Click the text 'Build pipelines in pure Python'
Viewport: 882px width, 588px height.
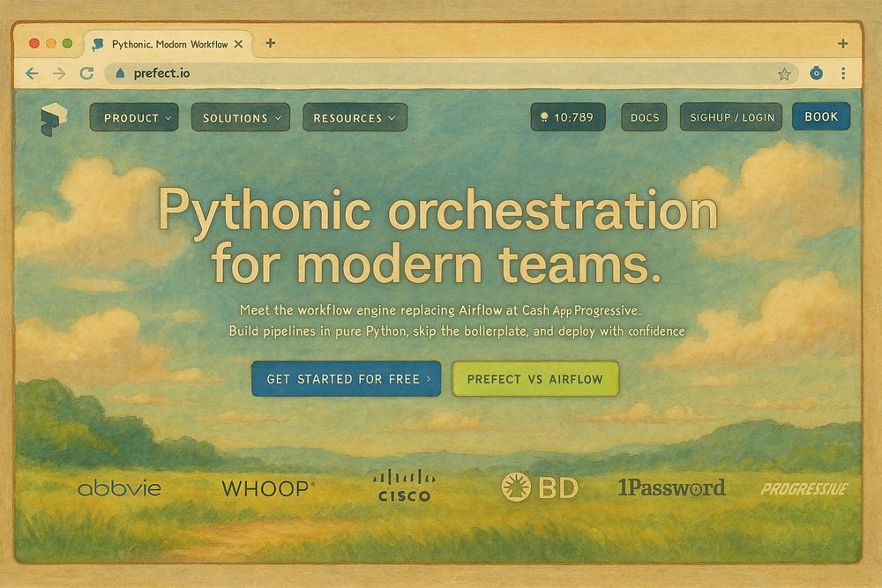tap(318, 331)
